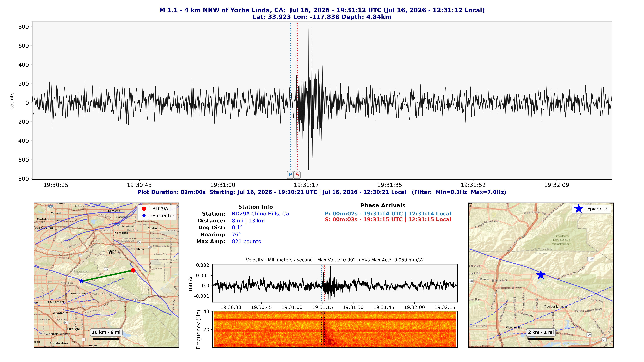This screenshot has width=644, height=362.
Task: Click the "Yorba Linda" city label on the close-up map
Action: (555, 307)
